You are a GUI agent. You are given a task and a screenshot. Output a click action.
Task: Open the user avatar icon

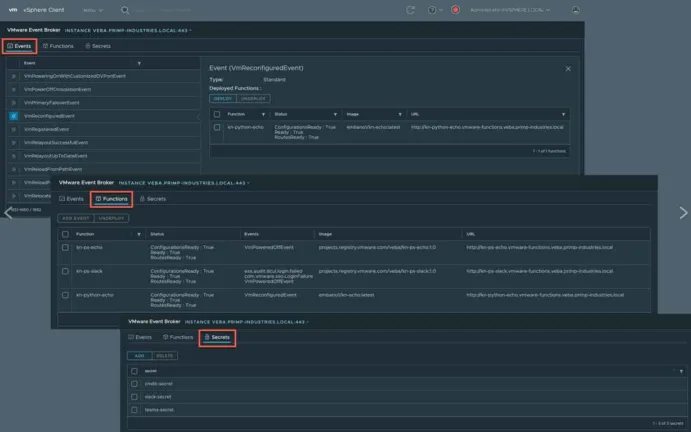point(576,10)
